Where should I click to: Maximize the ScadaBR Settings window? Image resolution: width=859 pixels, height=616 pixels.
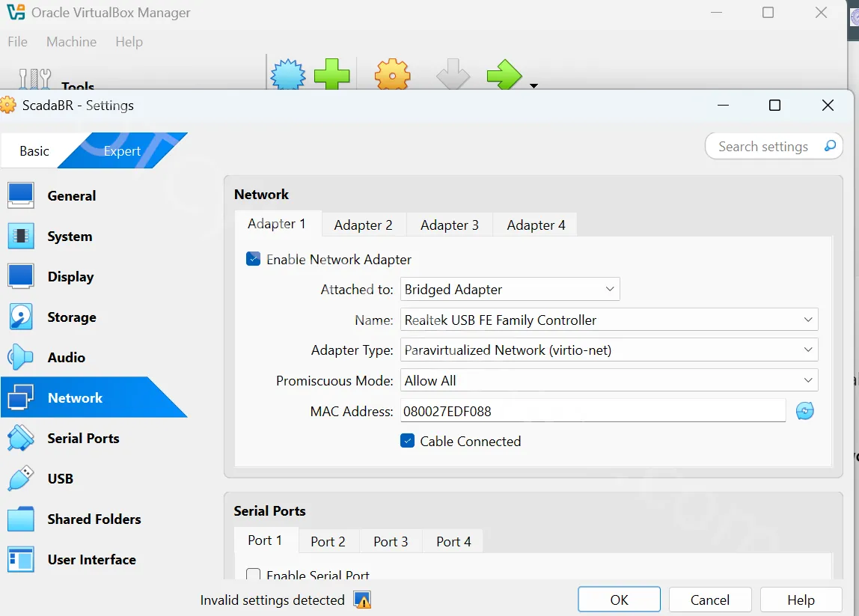click(x=774, y=106)
